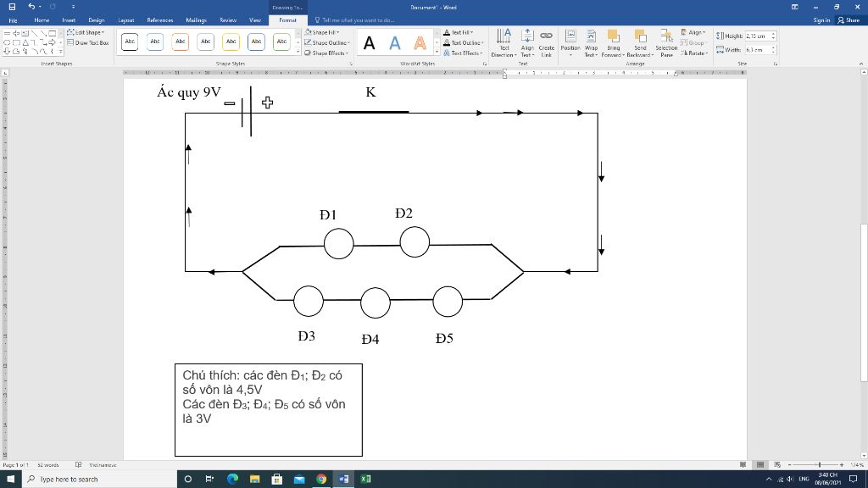The width and height of the screenshot is (868, 488).
Task: Open the Rotate dropdown
Action: tap(694, 53)
